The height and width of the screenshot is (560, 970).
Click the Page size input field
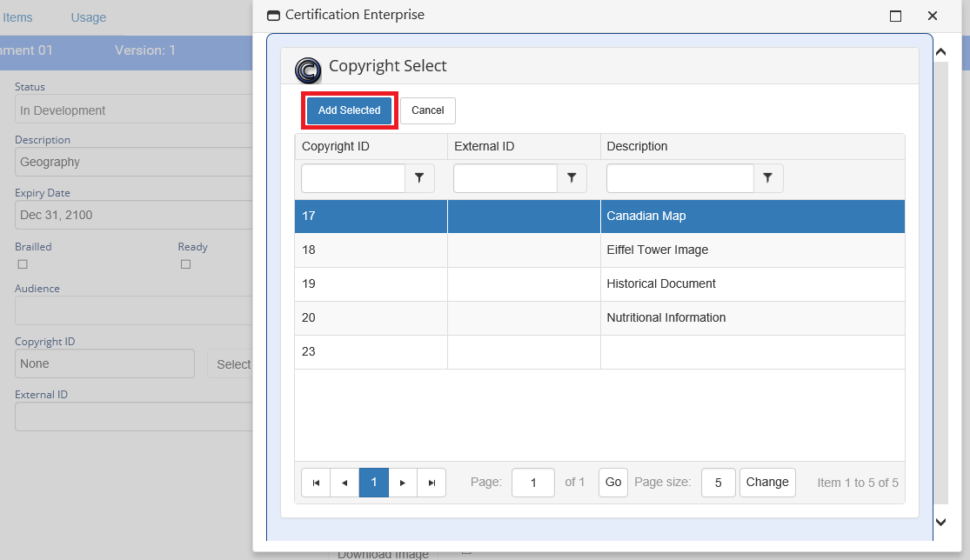718,483
